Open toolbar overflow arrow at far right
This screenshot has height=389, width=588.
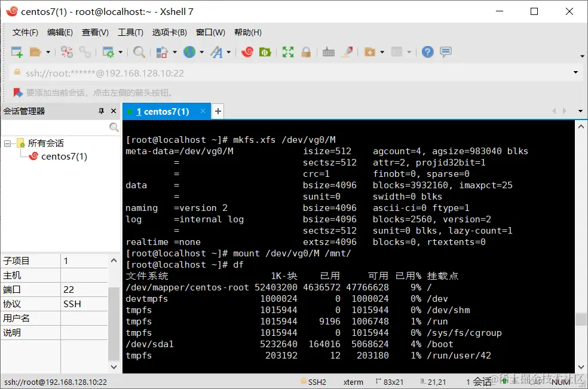pyautogui.click(x=582, y=56)
